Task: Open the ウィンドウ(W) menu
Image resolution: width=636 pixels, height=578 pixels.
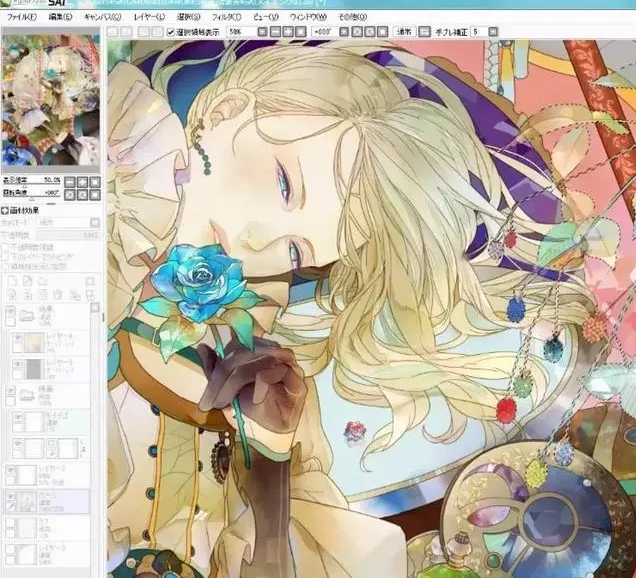Action: coord(308,17)
